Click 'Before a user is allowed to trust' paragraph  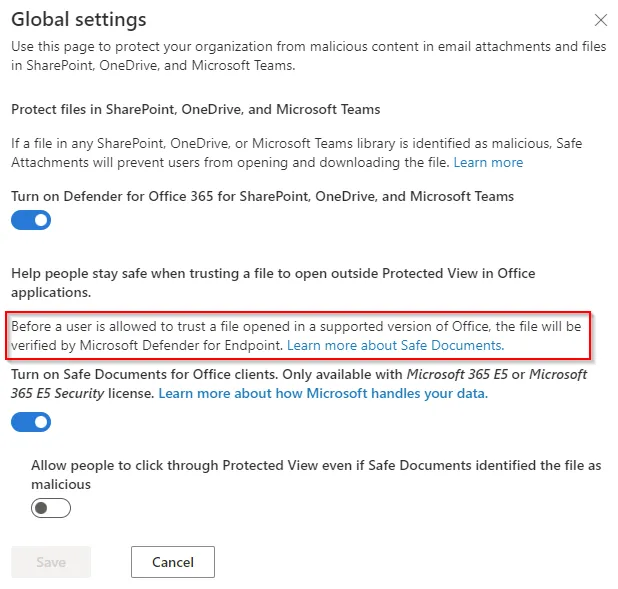[x=296, y=336]
